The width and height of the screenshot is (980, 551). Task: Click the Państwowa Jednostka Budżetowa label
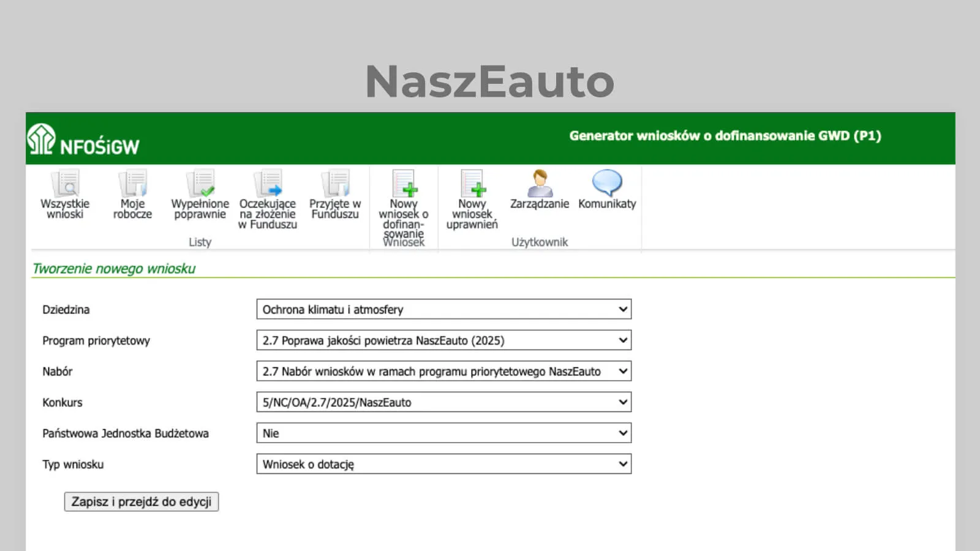[x=126, y=433]
